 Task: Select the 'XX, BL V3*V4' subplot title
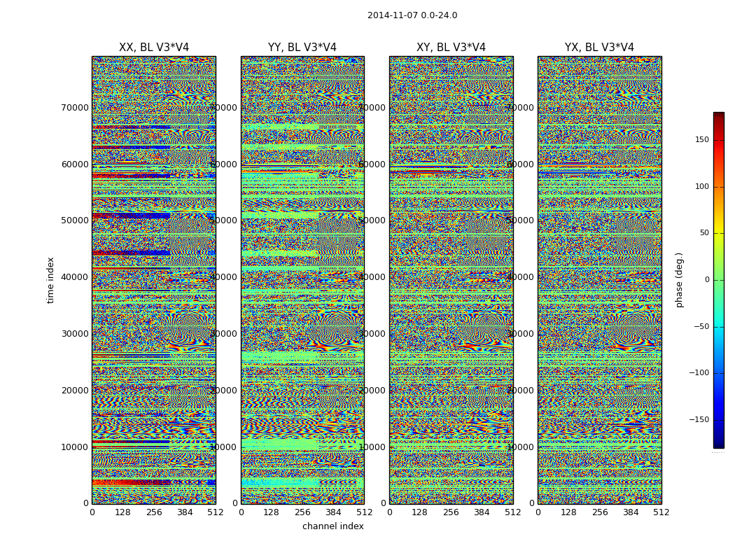[x=154, y=48]
